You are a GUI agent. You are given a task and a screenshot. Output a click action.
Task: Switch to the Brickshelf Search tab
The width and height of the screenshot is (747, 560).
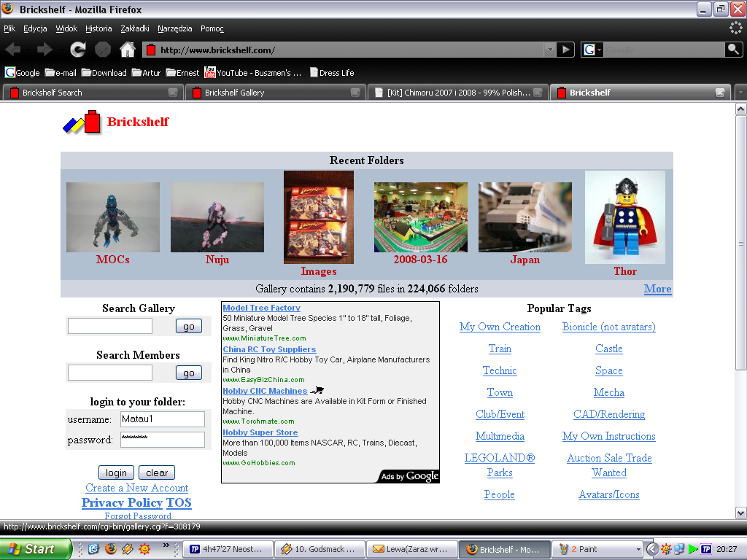pos(92,93)
